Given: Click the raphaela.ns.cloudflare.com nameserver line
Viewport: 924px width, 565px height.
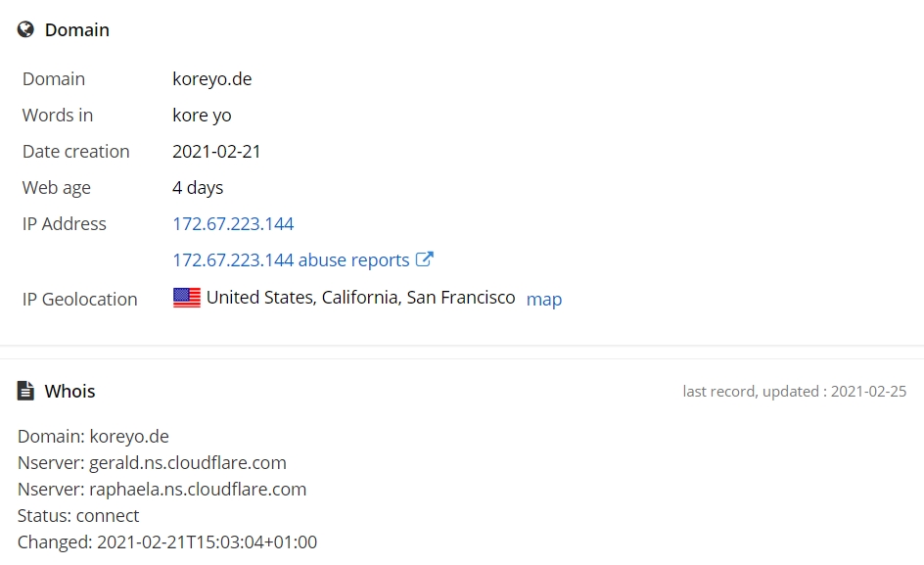Looking at the screenshot, I should (x=162, y=489).
